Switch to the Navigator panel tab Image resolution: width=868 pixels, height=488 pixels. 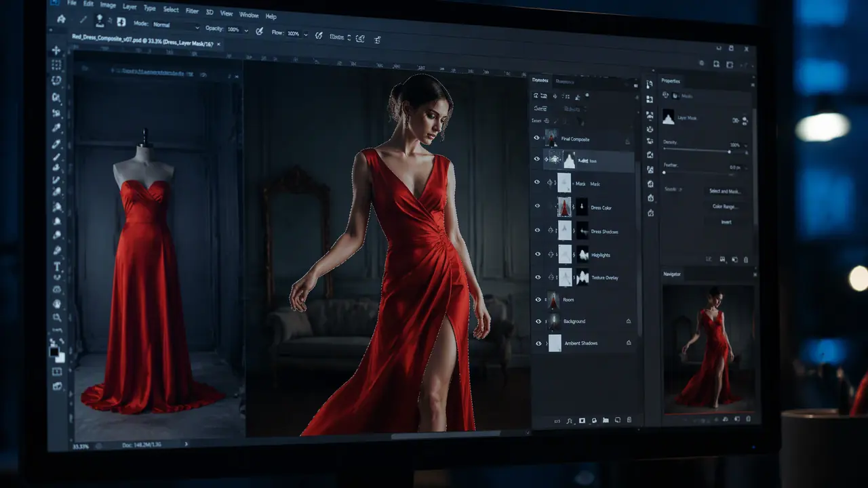click(672, 274)
